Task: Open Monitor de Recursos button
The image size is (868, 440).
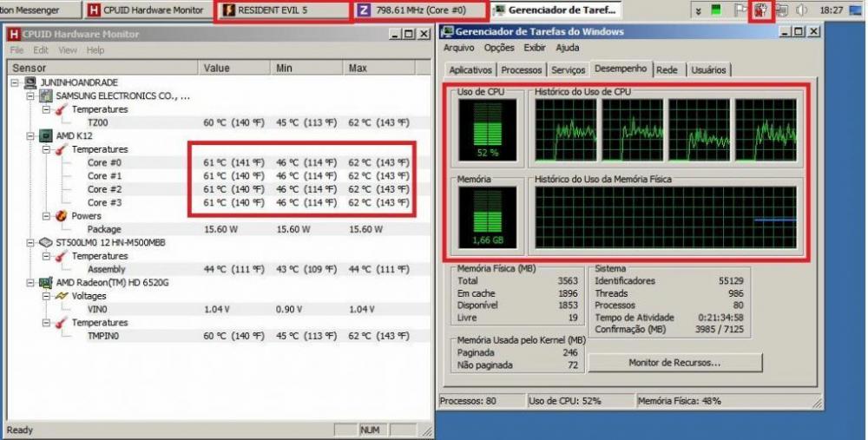Action: tap(674, 363)
